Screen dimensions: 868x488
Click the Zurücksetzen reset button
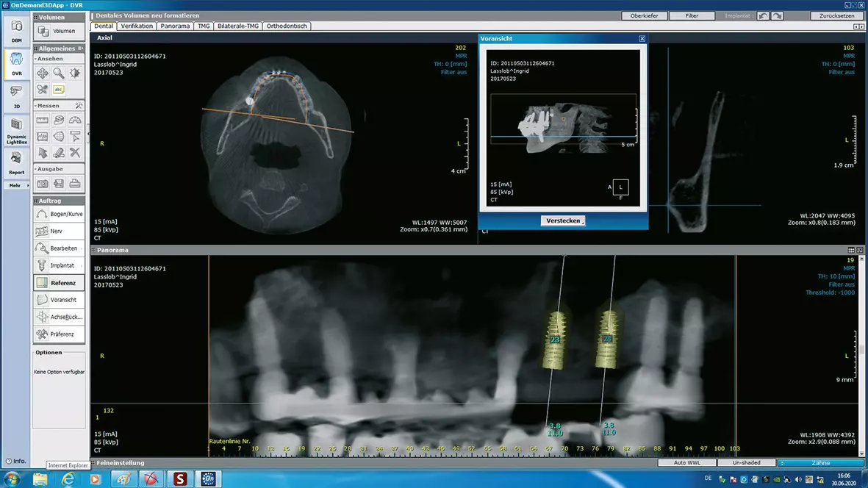coord(837,15)
